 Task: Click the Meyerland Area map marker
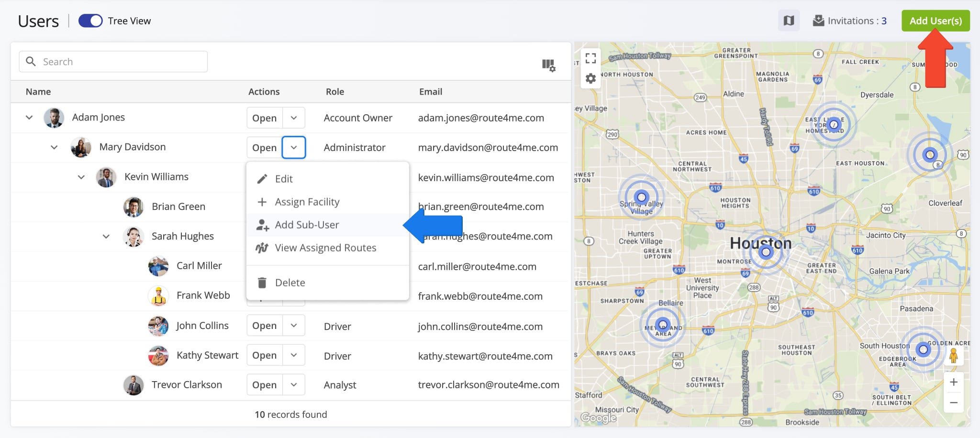click(663, 325)
